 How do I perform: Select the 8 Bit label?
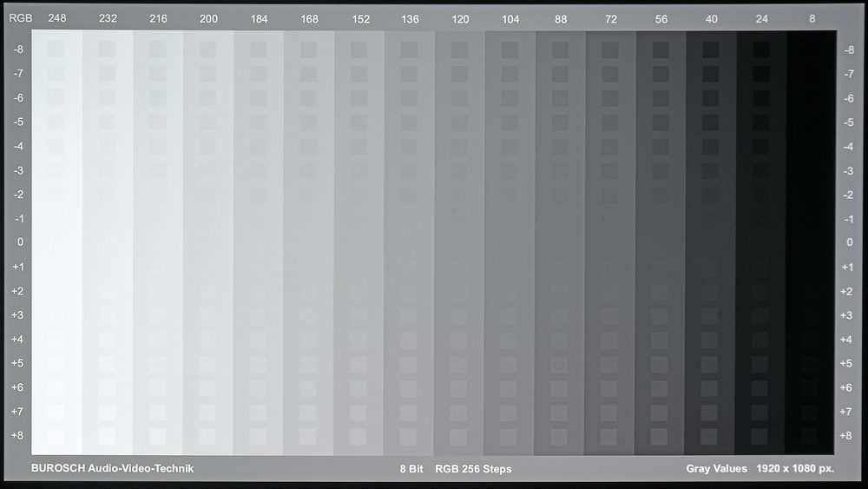tap(411, 469)
